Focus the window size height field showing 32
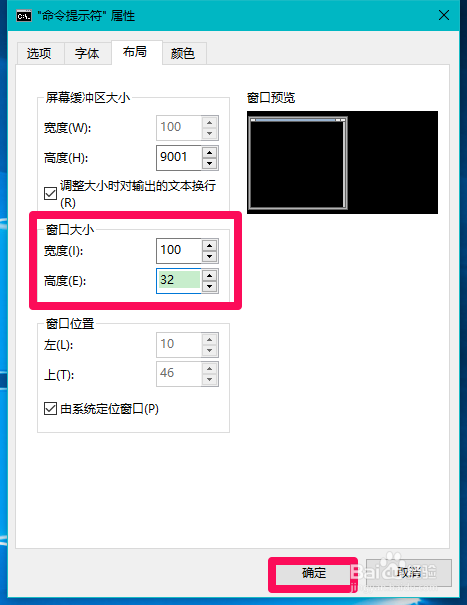 click(179, 281)
